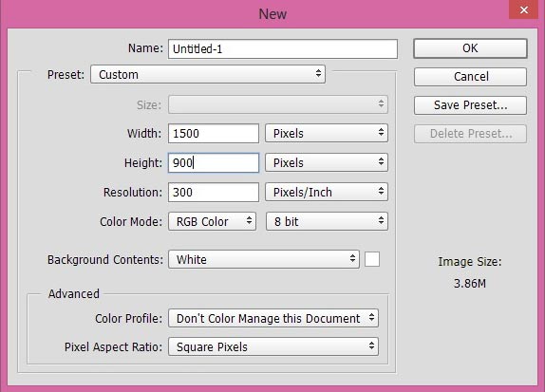Screen dimensions: 545x392
Task: Open the Width units Pixels dropdown
Action: point(327,133)
